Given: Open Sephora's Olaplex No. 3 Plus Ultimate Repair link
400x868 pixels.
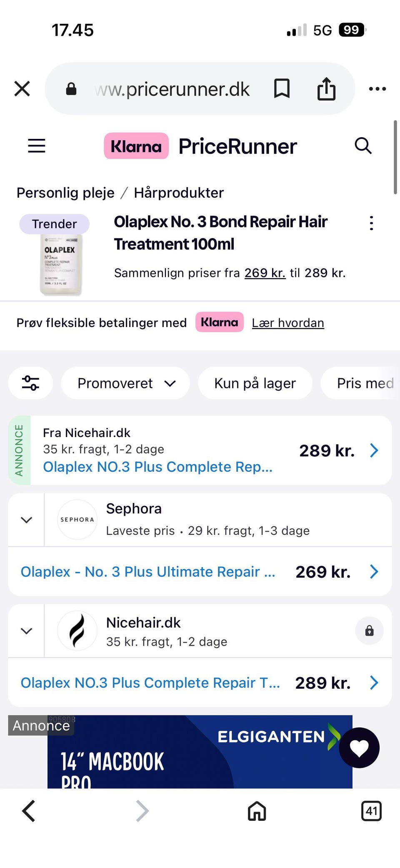Looking at the screenshot, I should pyautogui.click(x=148, y=571).
